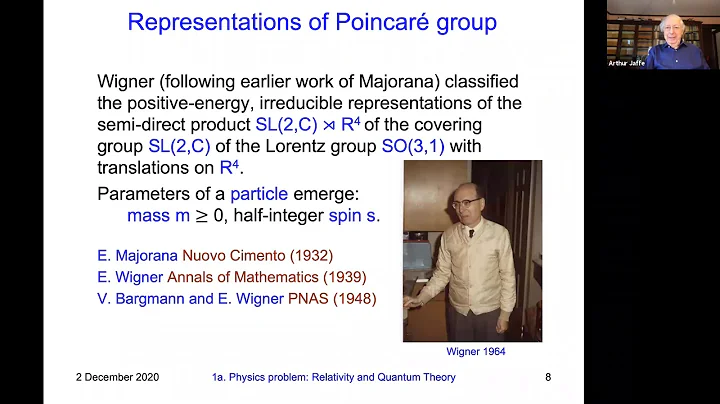The height and width of the screenshot is (404, 720).
Task: Select the 'SL(2,C) ⋊ R⁴' semi-direct product text
Action: [308, 124]
